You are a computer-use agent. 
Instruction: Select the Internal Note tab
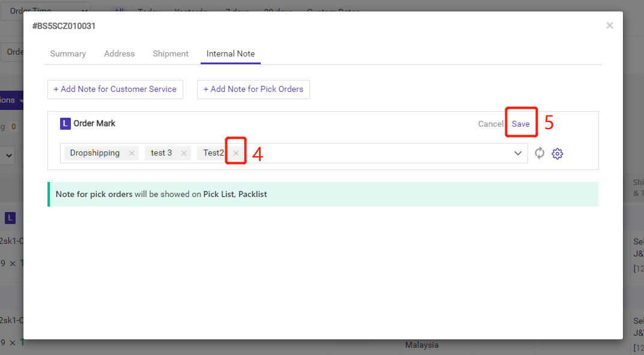231,54
